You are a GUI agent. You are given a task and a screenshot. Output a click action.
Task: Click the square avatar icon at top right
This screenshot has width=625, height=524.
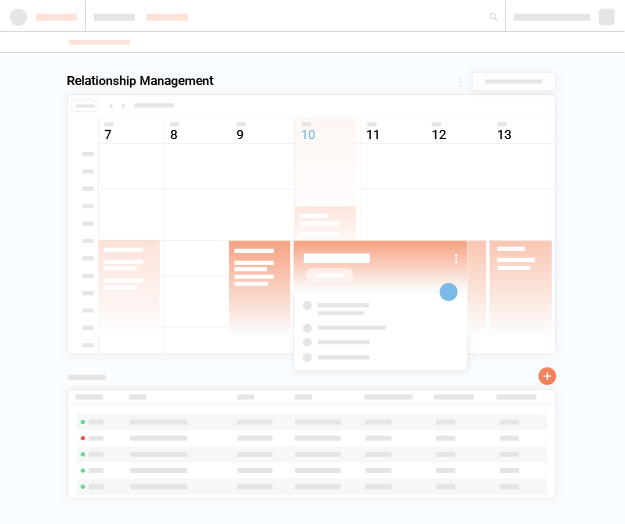click(x=606, y=17)
